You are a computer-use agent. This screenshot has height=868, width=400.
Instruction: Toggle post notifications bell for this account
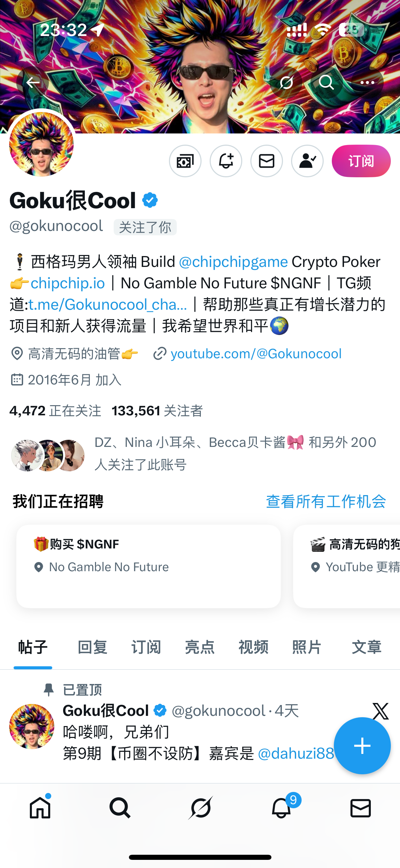coord(226,161)
